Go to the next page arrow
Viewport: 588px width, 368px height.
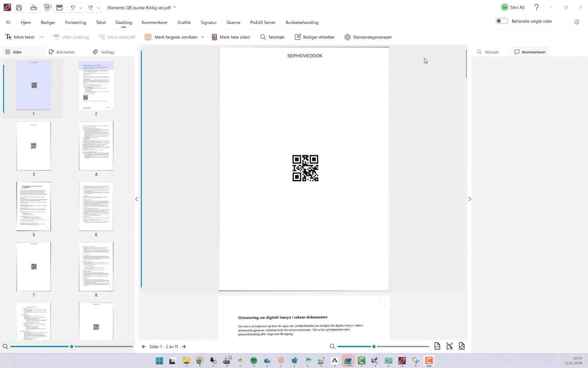(184, 347)
